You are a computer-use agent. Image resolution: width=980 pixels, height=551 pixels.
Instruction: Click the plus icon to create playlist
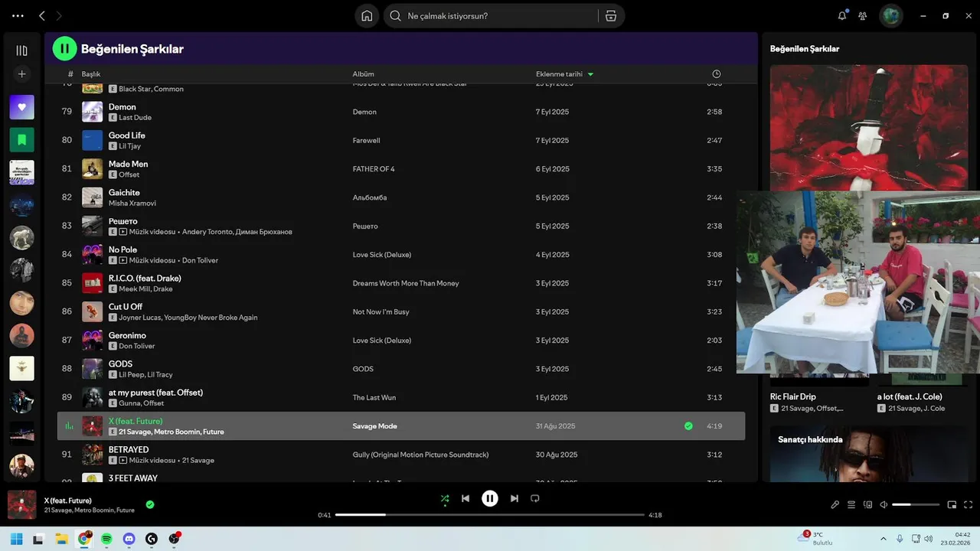point(21,74)
